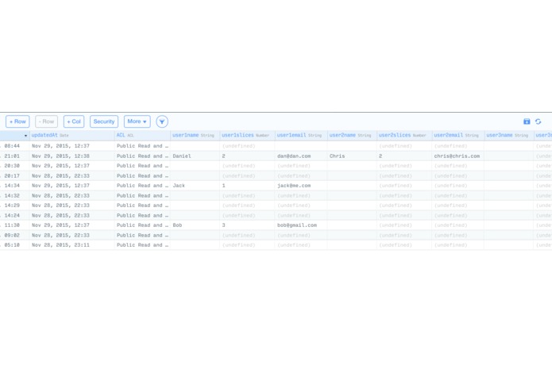Screen dimensions: 552x392
Task: Select the 14:34 time cell
Action: [15, 186]
